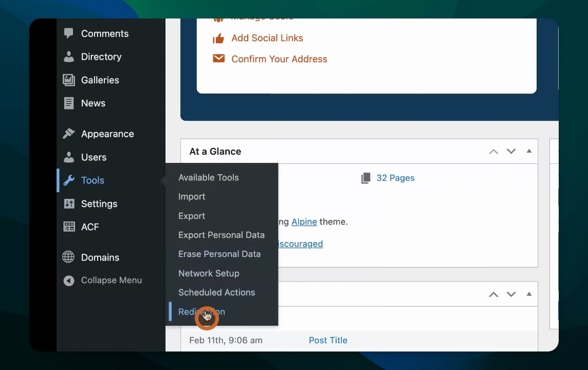The width and height of the screenshot is (588, 370).
Task: Choose Import from Tools submenu
Action: 192,197
